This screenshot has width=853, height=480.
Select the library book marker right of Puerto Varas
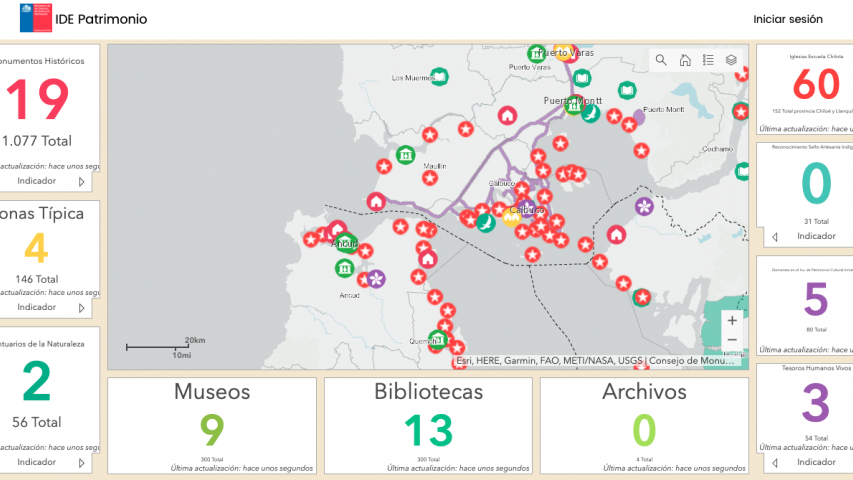582,78
